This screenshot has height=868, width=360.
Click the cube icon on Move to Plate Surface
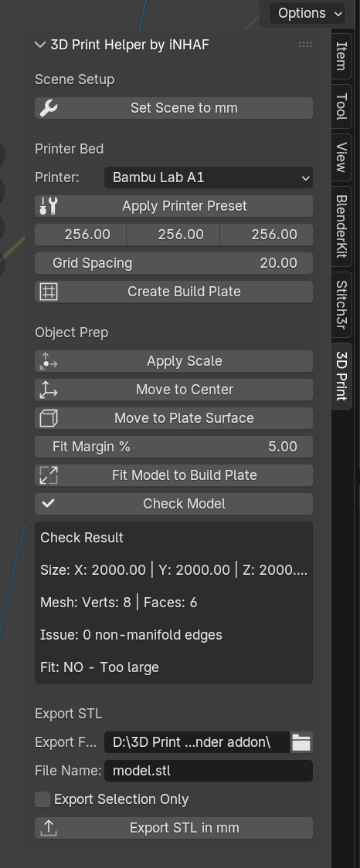coord(49,418)
